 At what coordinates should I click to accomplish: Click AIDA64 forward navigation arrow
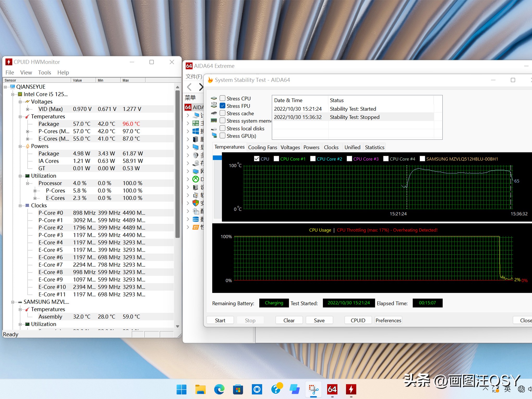[201, 87]
